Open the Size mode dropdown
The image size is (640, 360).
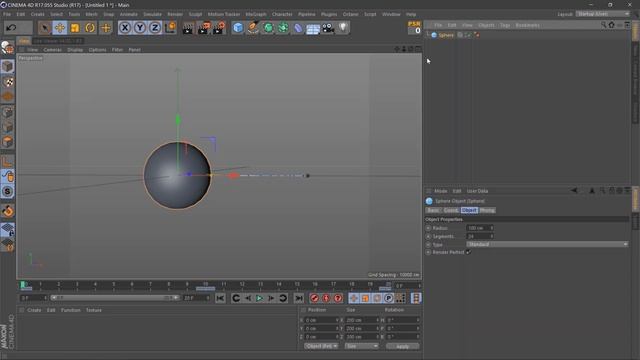[x=361, y=346]
